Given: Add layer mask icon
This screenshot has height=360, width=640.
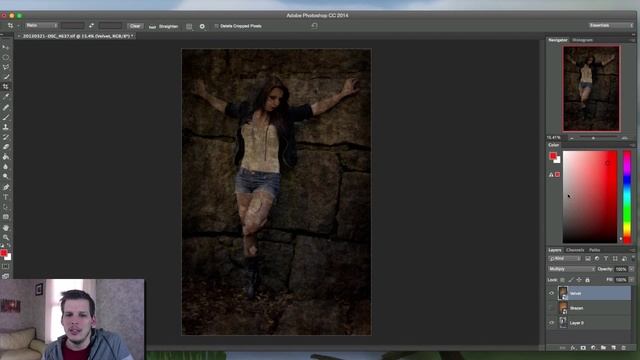Looking at the screenshot, I should (x=583, y=348).
